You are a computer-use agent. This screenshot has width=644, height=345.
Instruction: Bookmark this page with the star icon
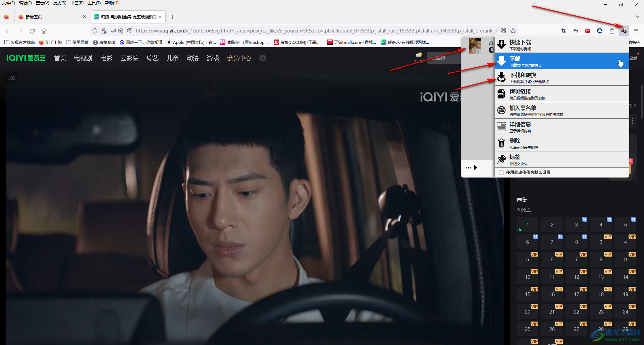tap(513, 31)
